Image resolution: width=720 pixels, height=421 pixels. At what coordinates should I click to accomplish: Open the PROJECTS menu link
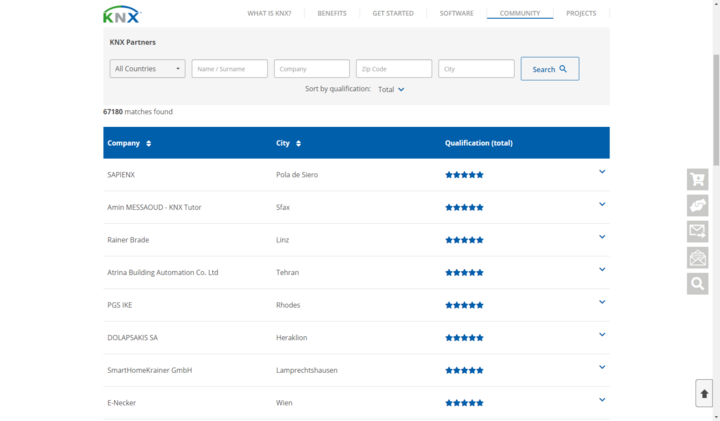(581, 13)
